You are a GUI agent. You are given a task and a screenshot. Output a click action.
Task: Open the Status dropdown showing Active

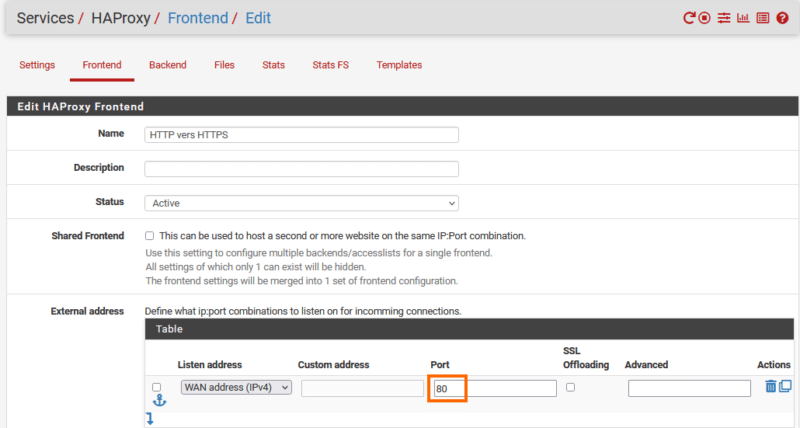(x=301, y=203)
